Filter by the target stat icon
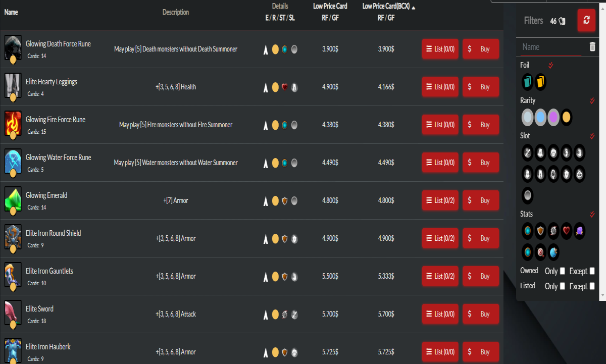This screenshot has width=606, height=364. click(x=541, y=251)
